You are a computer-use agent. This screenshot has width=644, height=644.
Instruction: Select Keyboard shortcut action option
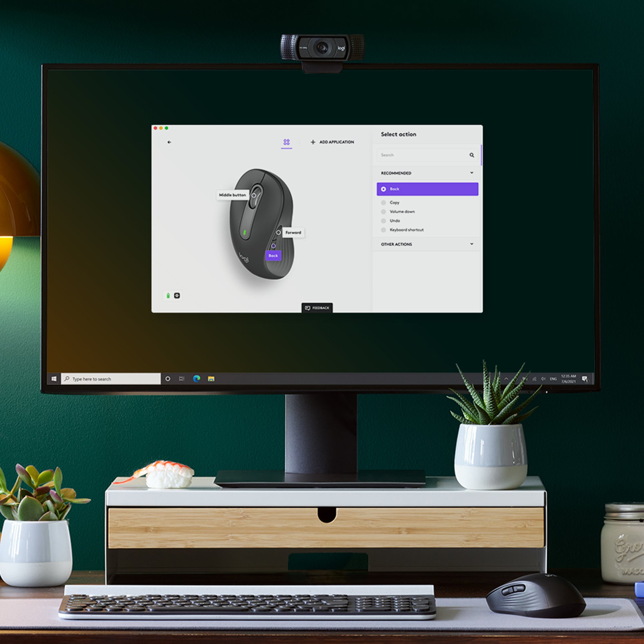(408, 229)
